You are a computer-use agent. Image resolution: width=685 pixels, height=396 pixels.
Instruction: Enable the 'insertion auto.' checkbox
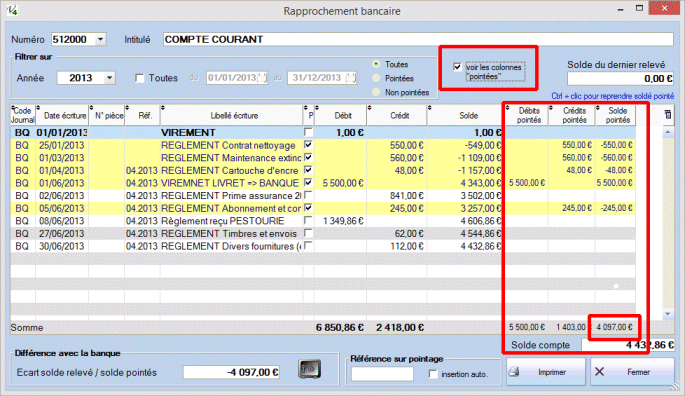click(433, 374)
